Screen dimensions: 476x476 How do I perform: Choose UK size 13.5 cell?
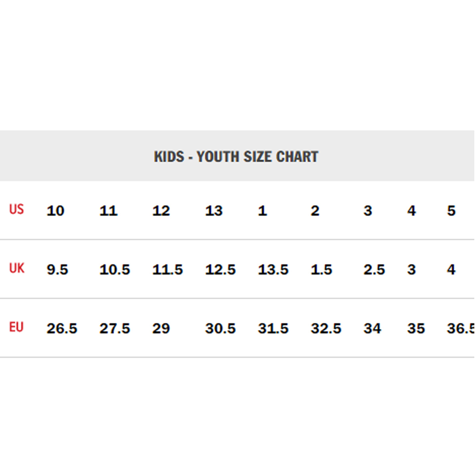pos(273,270)
